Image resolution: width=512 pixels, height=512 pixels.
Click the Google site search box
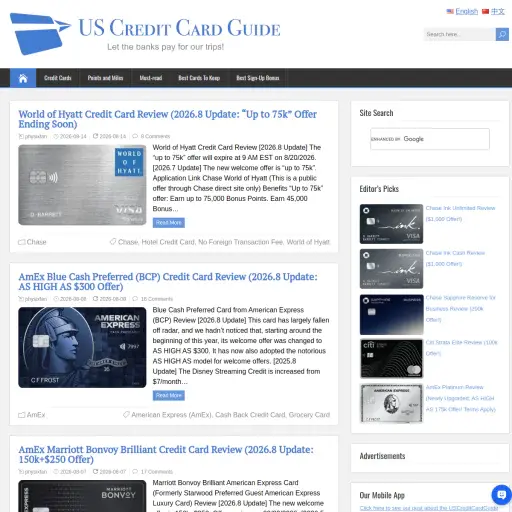tap(430, 139)
